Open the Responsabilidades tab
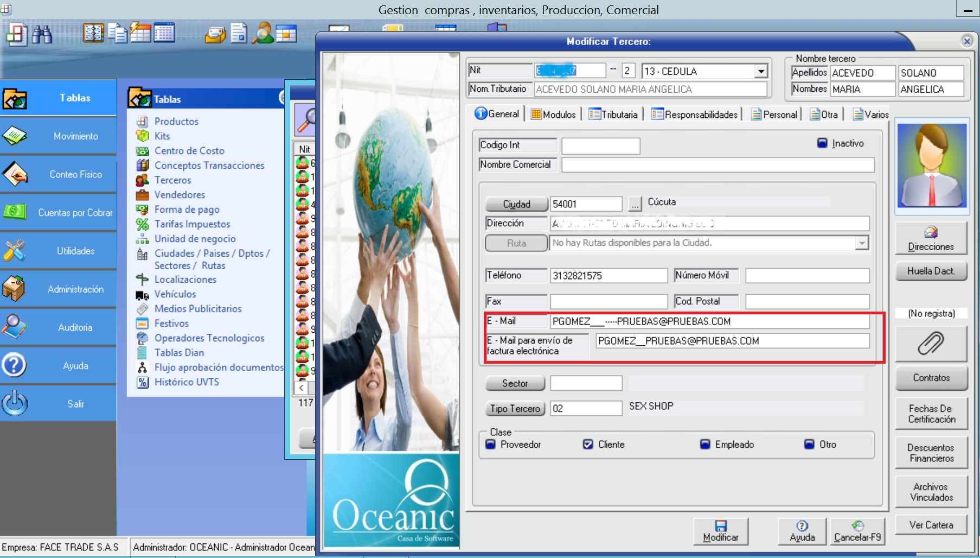Screen dimensions: 980x558 (x=695, y=115)
